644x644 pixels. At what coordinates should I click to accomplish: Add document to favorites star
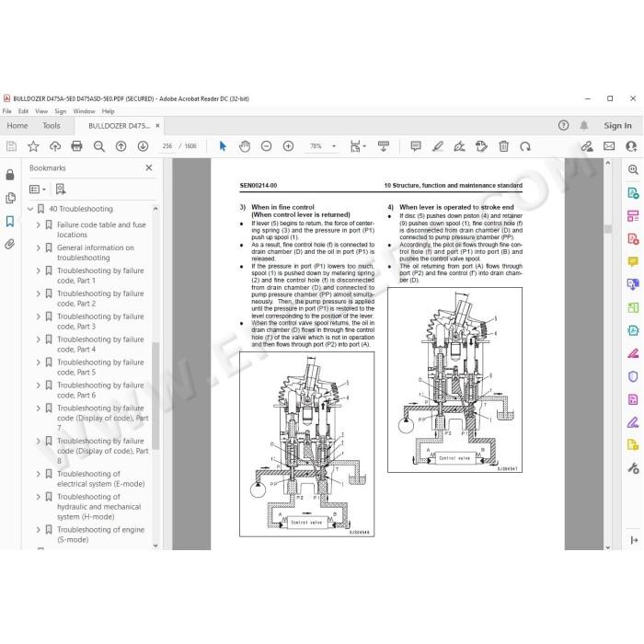point(33,146)
